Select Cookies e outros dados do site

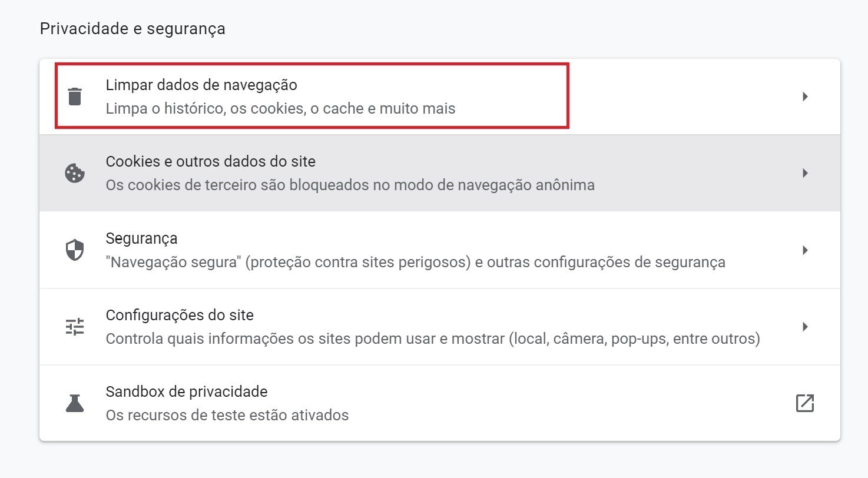[x=211, y=161]
